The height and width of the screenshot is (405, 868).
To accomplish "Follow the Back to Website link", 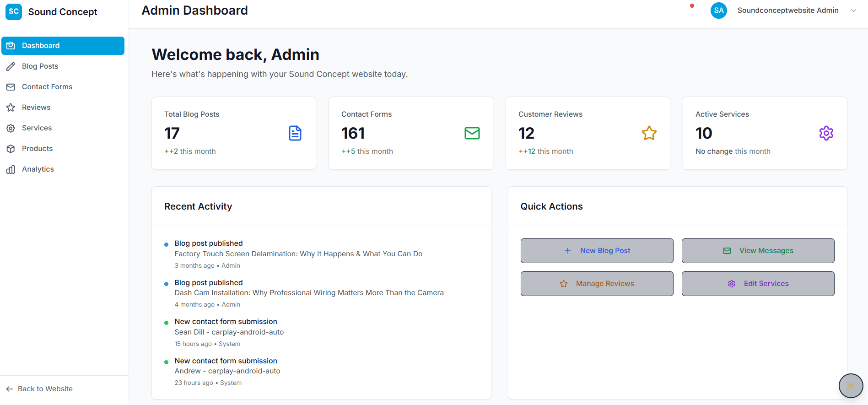I will [x=39, y=389].
